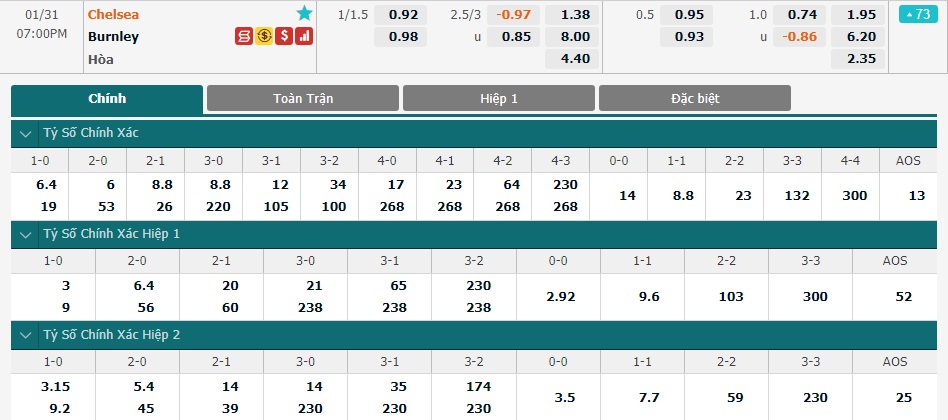Click the red dollar sign icon
The image size is (948, 420).
click(x=284, y=36)
